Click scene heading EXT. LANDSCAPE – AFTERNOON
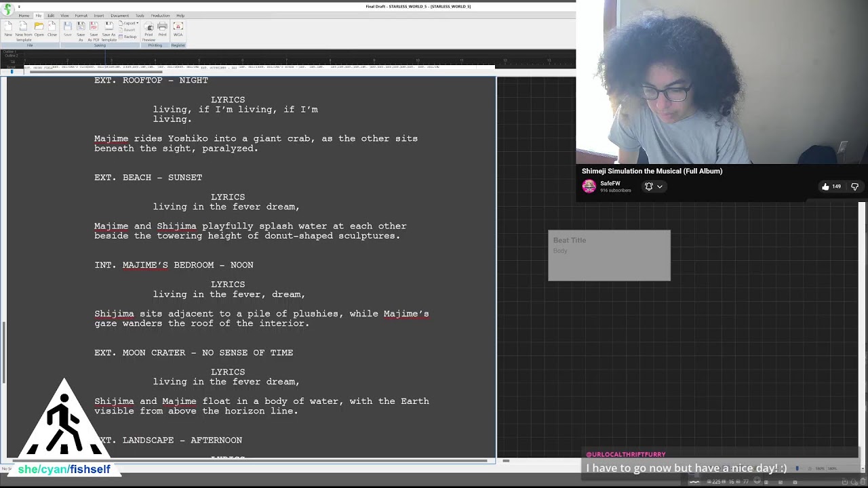This screenshot has height=488, width=868. pos(170,440)
